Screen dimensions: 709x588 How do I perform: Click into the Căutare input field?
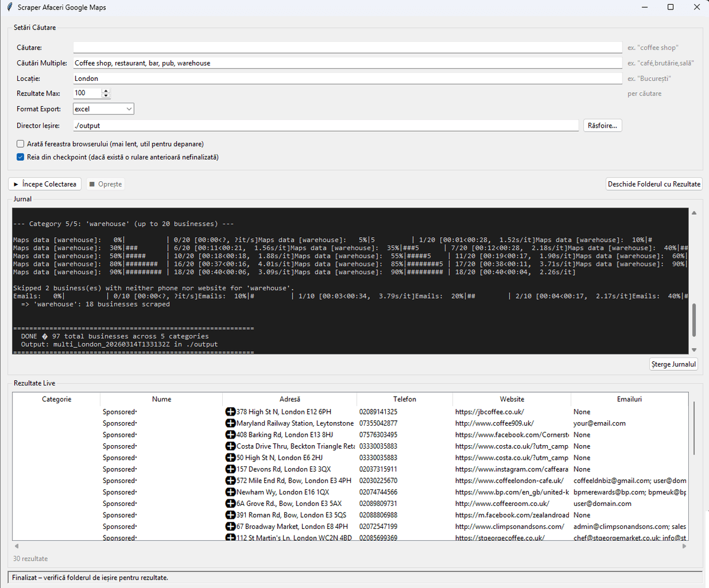(x=347, y=47)
